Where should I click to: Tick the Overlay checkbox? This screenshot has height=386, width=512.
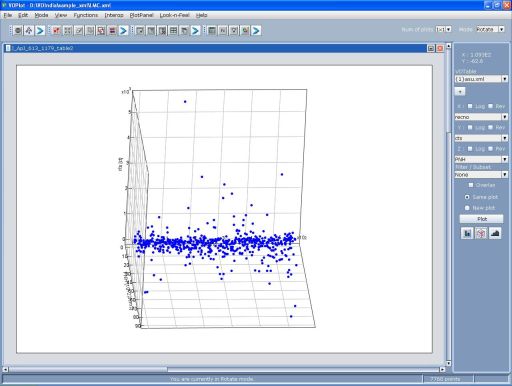tap(471, 185)
